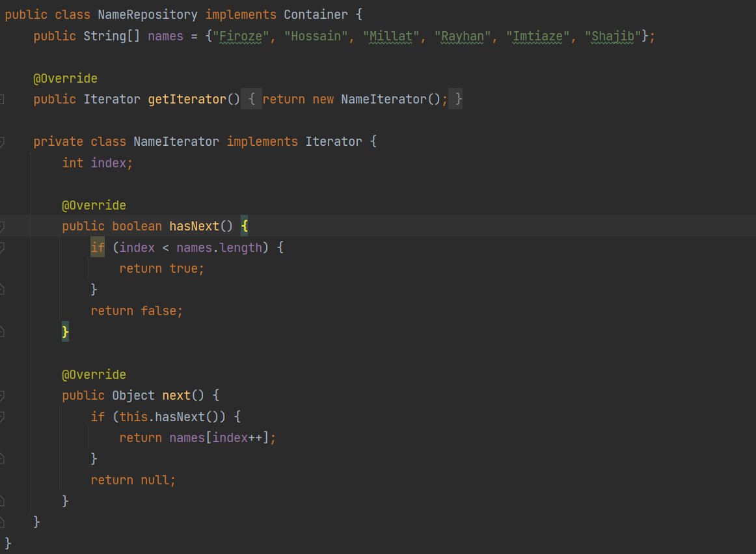
Task: Click the 'class' keyword before NameRepository
Action: click(x=72, y=14)
